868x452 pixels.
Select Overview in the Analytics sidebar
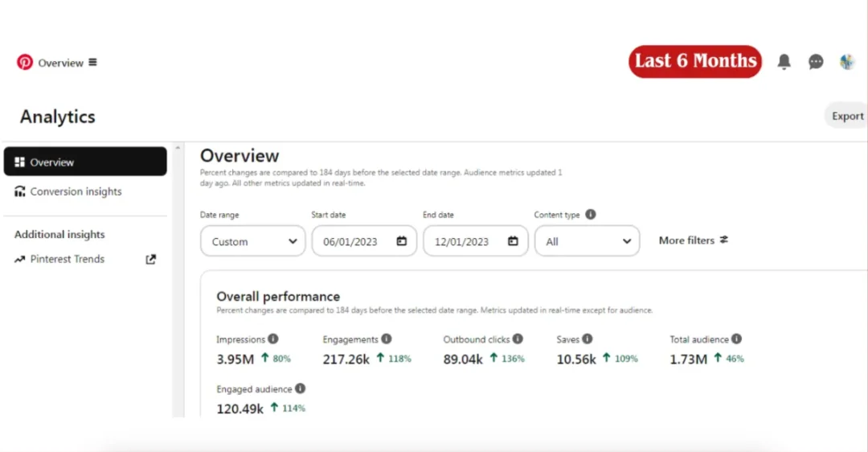pos(85,162)
